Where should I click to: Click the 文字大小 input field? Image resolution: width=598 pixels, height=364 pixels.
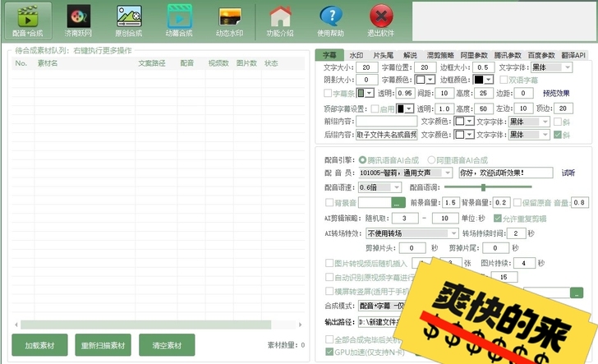[367, 67]
